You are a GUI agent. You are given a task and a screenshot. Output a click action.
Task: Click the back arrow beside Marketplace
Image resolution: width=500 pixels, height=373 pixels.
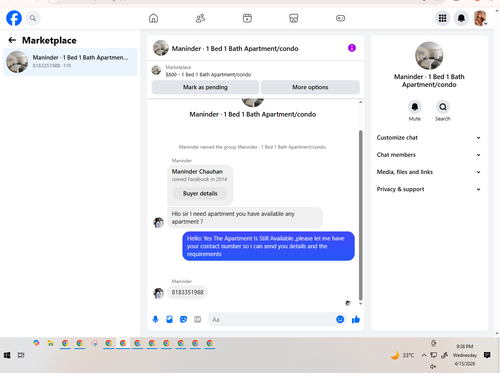coord(12,40)
